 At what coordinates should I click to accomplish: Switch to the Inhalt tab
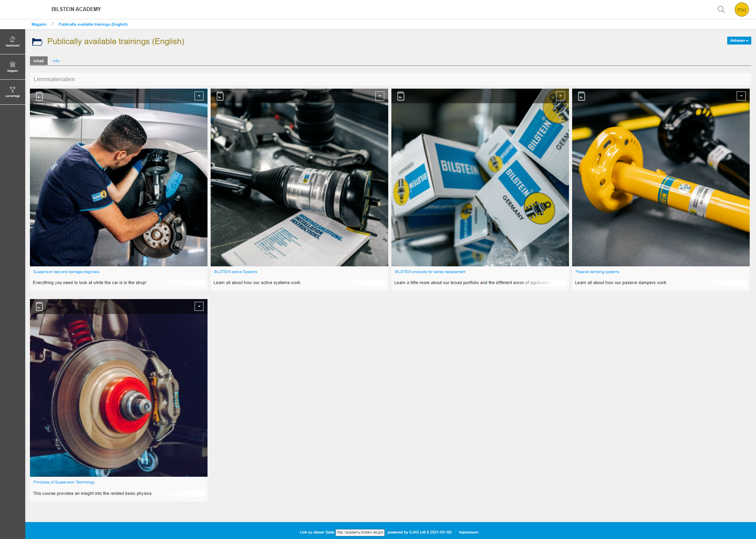(x=39, y=61)
